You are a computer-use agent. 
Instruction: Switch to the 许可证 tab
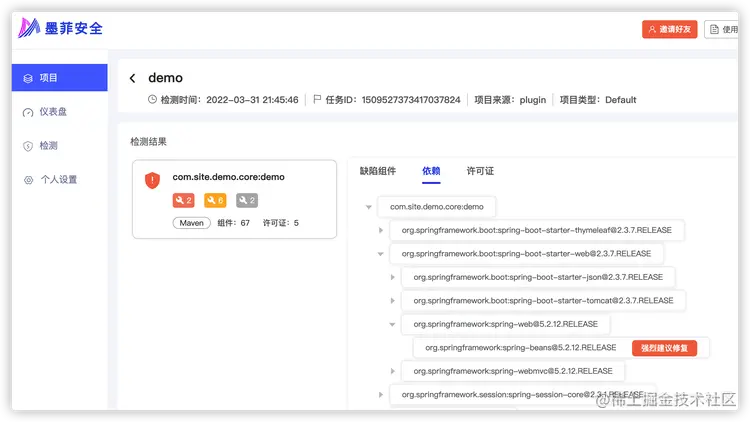480,171
